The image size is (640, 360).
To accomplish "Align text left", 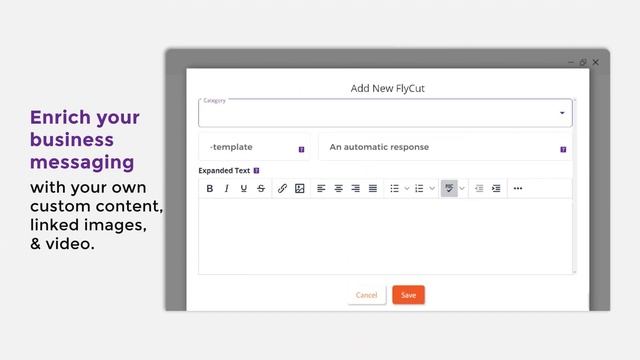I will click(321, 188).
